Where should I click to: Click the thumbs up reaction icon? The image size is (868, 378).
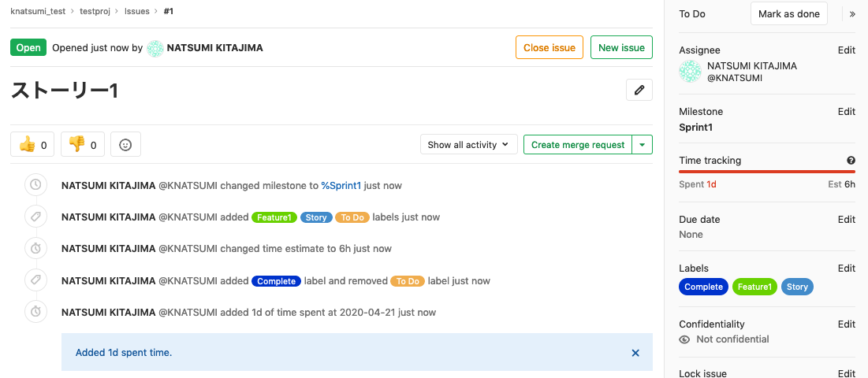(28, 144)
